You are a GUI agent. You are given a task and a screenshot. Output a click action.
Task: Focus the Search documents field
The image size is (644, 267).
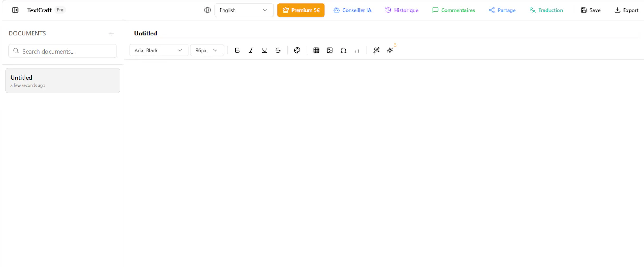point(63,51)
